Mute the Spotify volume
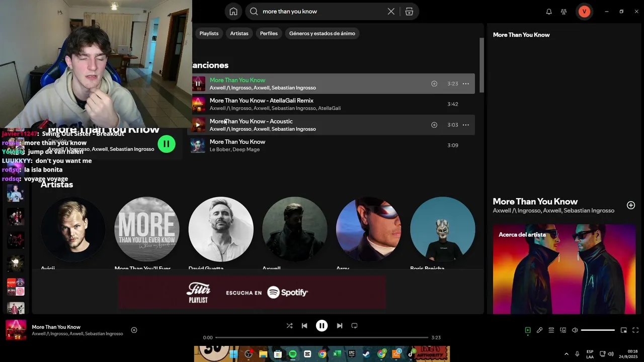 [575, 330]
